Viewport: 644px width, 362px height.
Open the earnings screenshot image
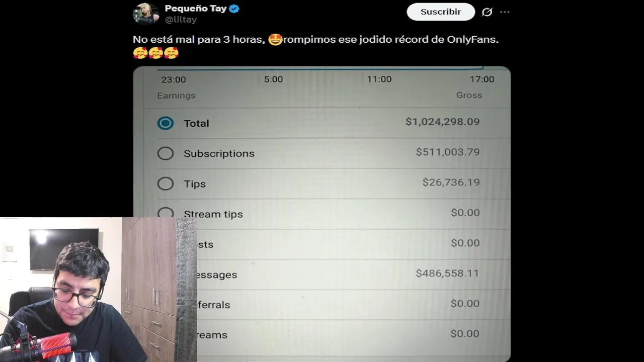pyautogui.click(x=322, y=214)
